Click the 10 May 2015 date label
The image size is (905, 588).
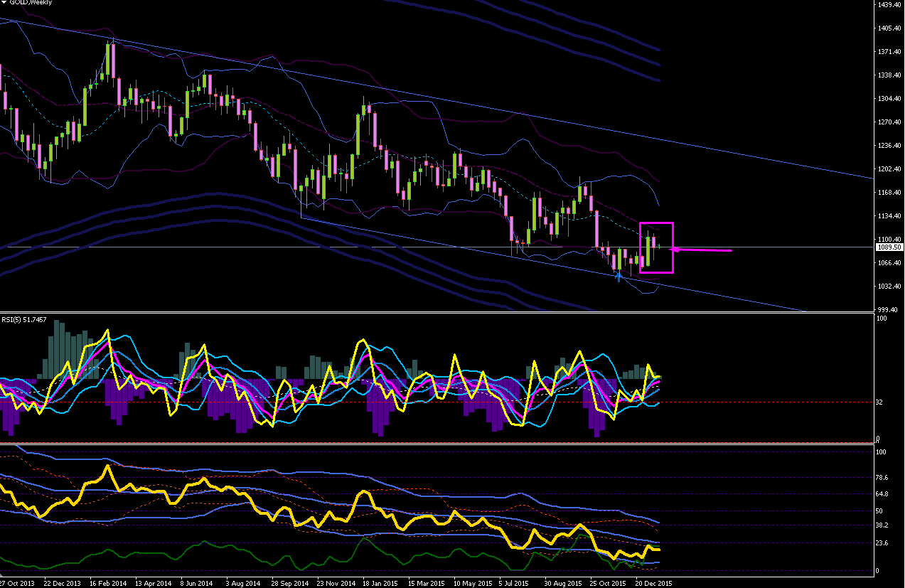[x=471, y=582]
